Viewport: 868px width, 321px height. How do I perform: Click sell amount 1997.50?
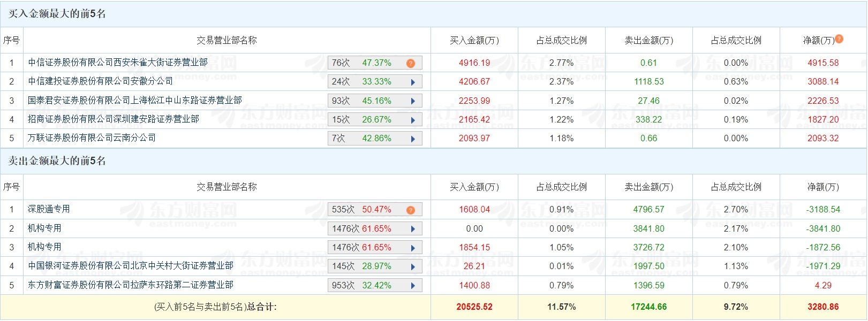coord(649,266)
